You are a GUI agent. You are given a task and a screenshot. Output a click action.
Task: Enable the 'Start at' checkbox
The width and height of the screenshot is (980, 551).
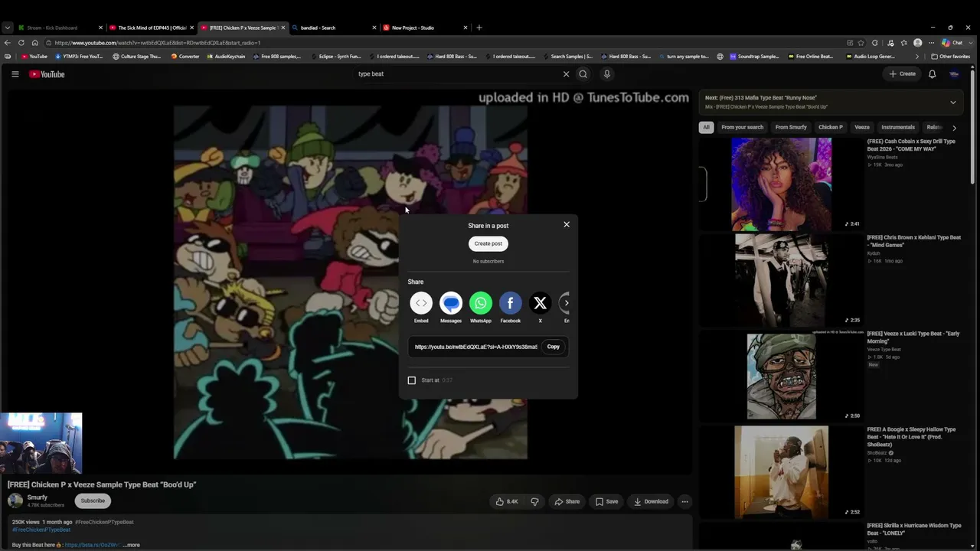click(412, 380)
